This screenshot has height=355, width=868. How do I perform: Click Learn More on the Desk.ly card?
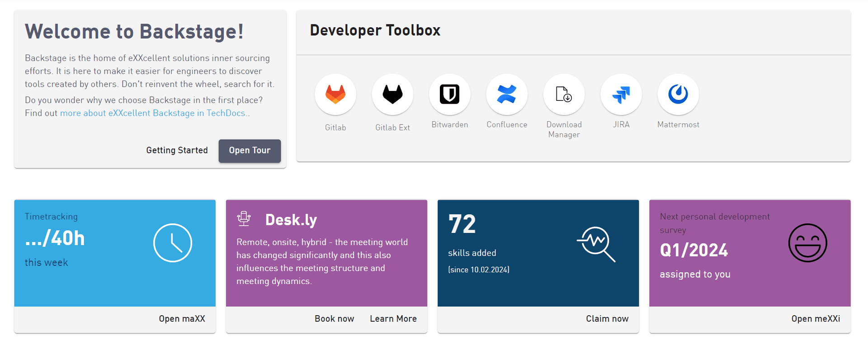pyautogui.click(x=393, y=319)
